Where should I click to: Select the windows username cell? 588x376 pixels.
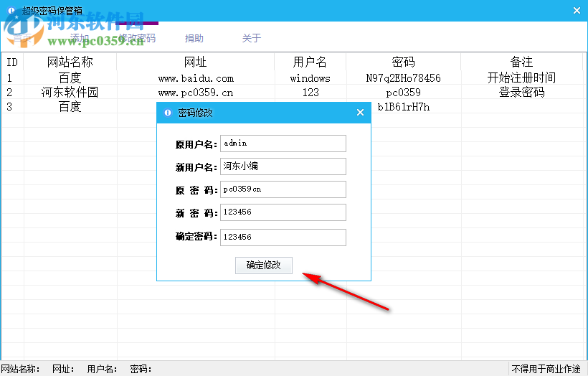point(310,78)
